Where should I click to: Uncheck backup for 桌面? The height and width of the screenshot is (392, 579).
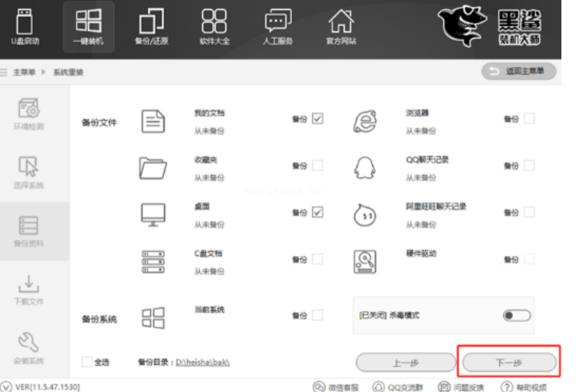pyautogui.click(x=318, y=213)
